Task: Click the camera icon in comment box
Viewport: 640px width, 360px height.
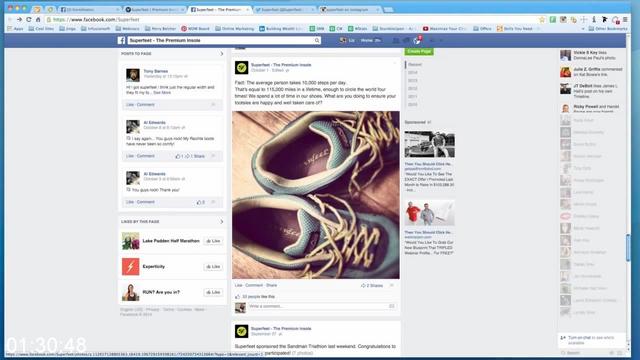Action: (392, 306)
